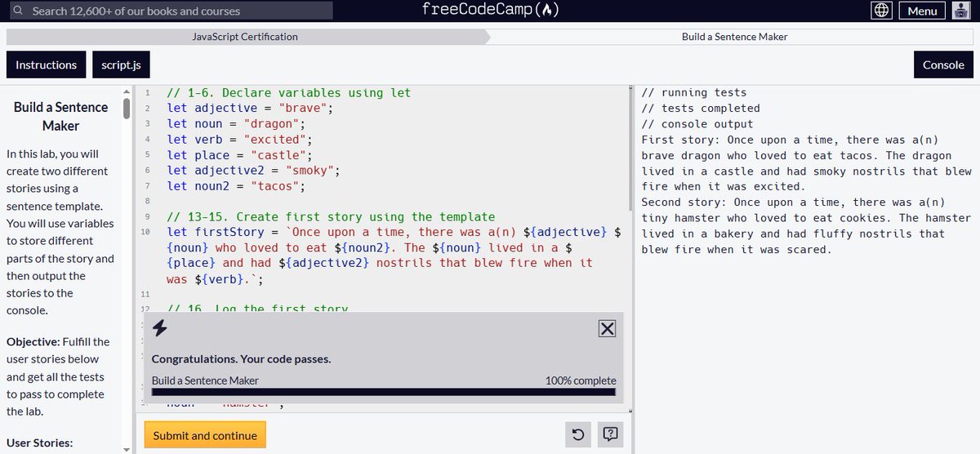Click the comment '13-15. Create first story'
The image size is (980, 454).
(331, 216)
